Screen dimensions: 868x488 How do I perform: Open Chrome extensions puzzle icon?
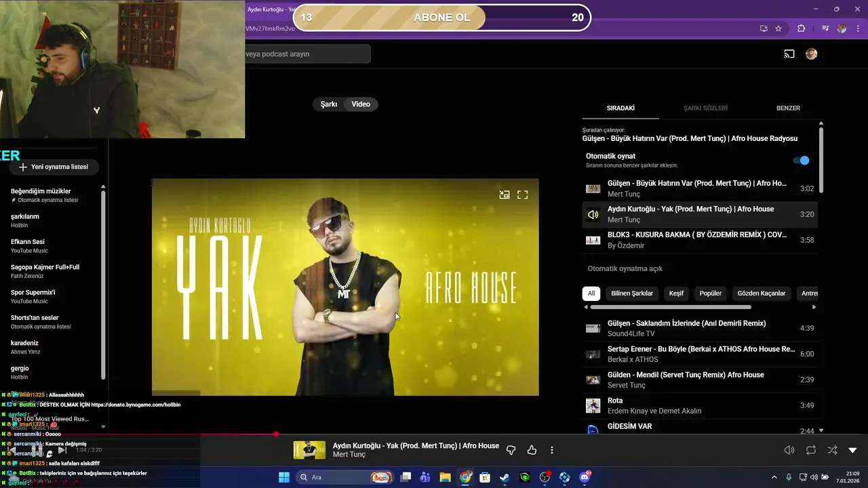802,28
